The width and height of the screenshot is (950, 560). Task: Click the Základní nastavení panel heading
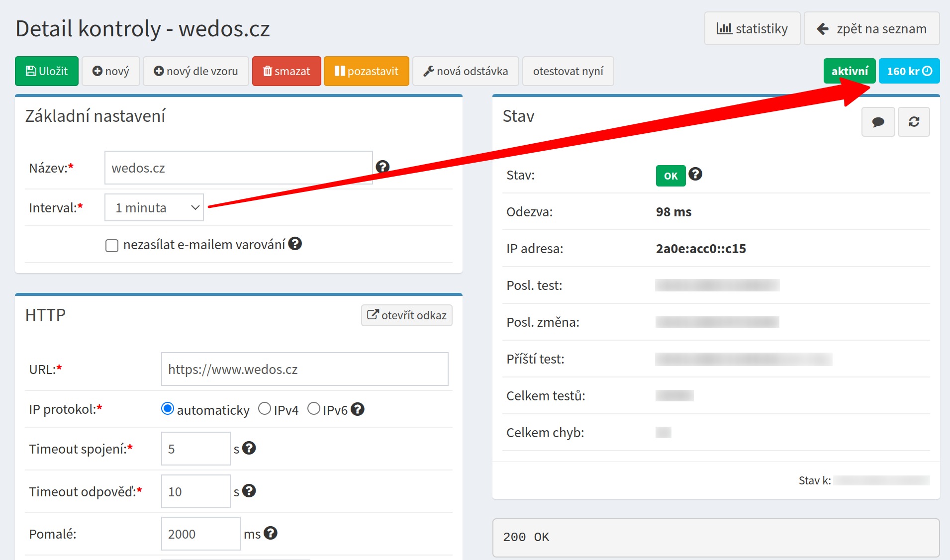(x=95, y=116)
